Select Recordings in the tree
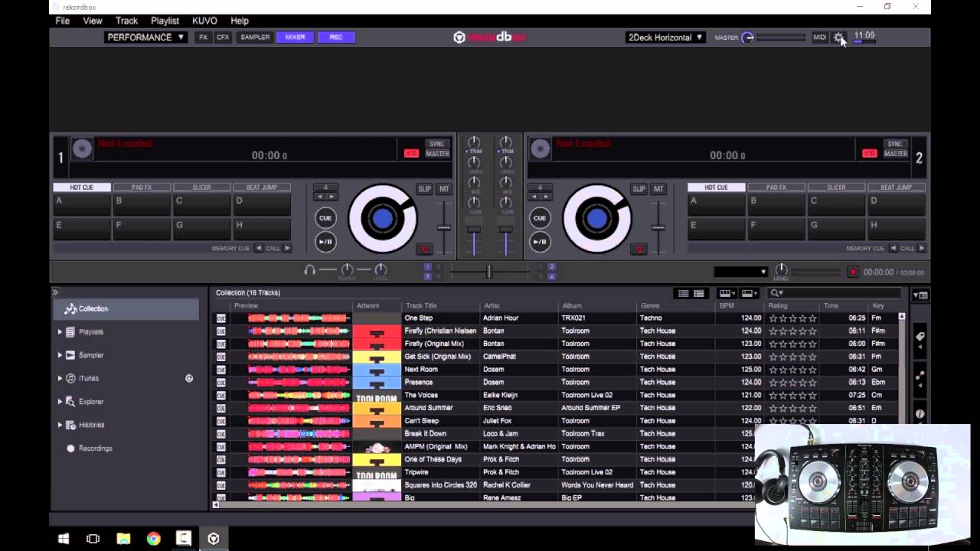The image size is (980, 551). 95,448
